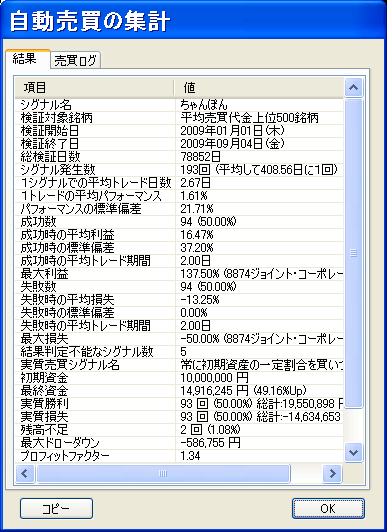Select the 実質勝利 row label
387x532 pixels.
pos(44,404)
